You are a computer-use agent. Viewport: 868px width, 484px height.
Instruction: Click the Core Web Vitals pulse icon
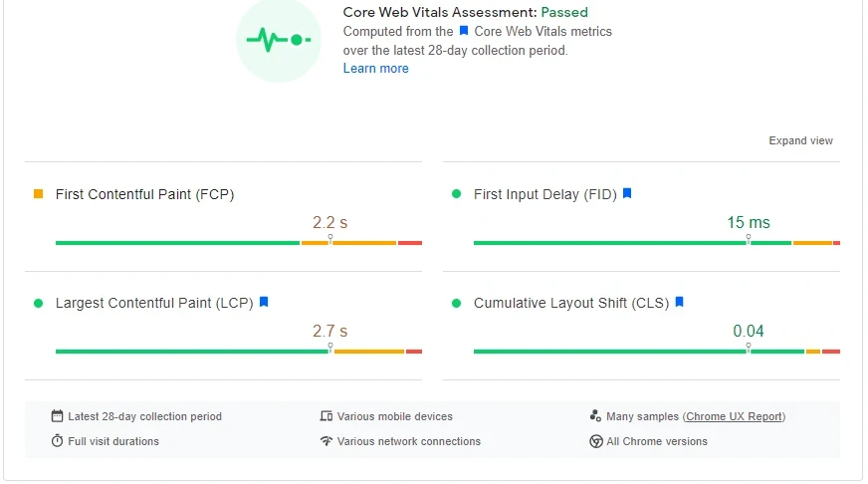[280, 40]
